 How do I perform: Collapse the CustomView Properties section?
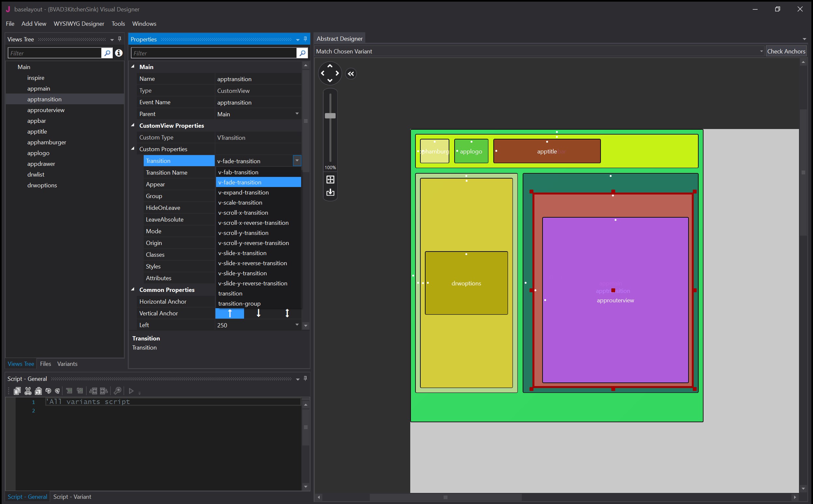coord(133,125)
